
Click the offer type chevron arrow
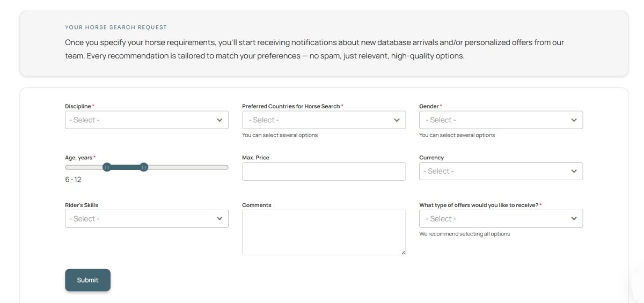pyautogui.click(x=574, y=219)
